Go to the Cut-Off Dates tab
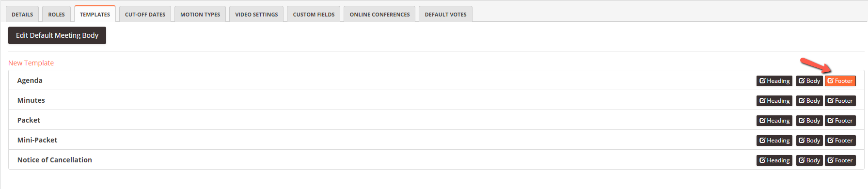Viewport: 868px width, 189px height. pyautogui.click(x=145, y=14)
